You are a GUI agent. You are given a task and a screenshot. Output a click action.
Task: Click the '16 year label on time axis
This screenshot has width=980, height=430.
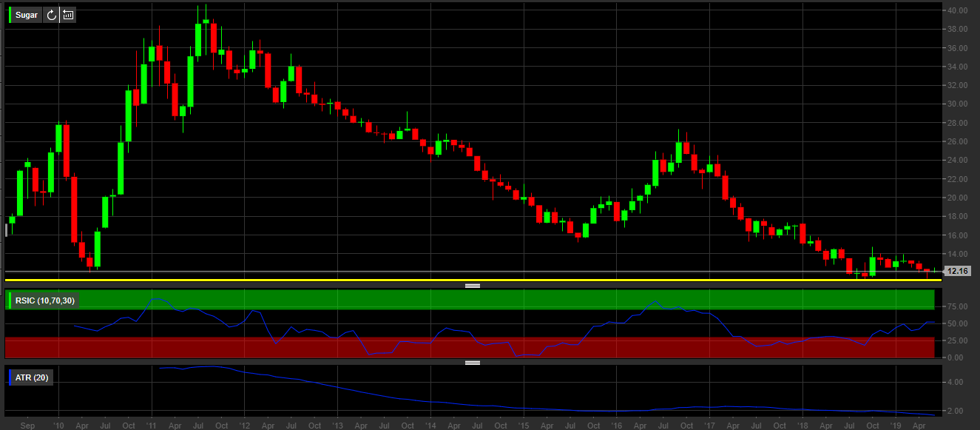click(x=616, y=426)
